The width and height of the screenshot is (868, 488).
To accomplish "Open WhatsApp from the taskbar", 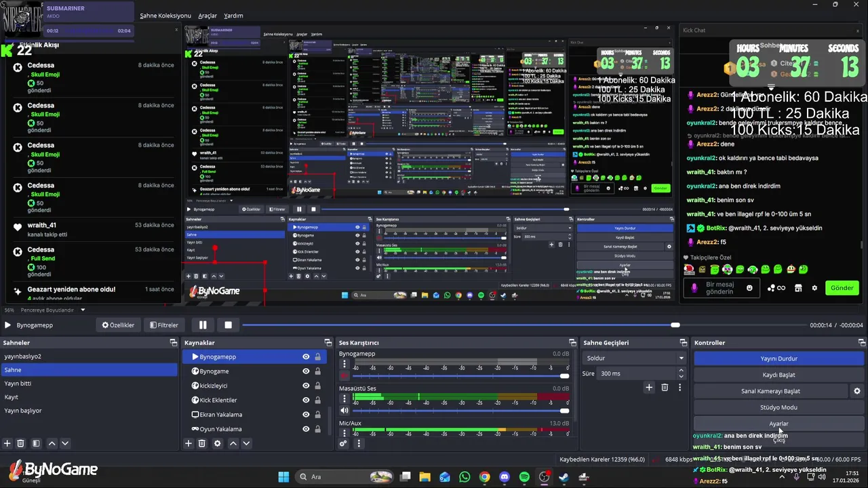I will (x=465, y=477).
